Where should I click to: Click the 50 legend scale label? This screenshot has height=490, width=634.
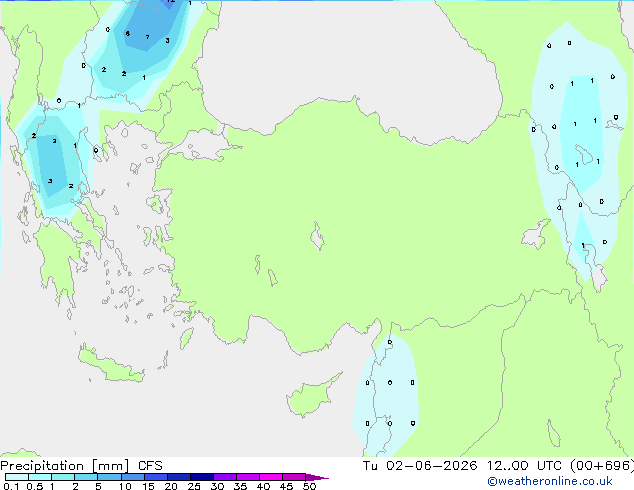tap(309, 486)
